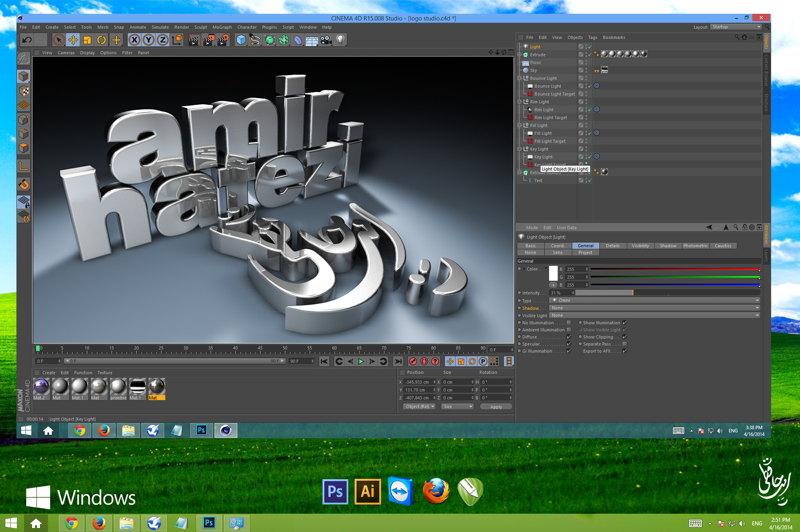The image size is (800, 532).
Task: Select the Move tool in the top toolbar
Action: coord(73,40)
